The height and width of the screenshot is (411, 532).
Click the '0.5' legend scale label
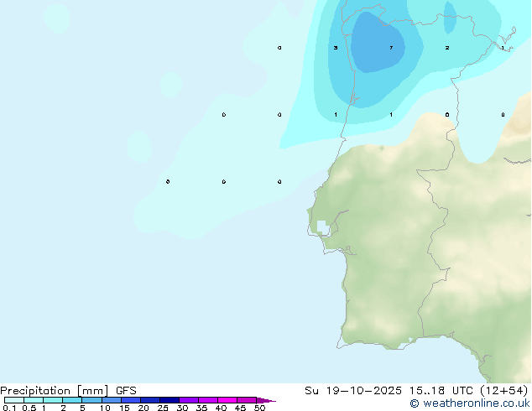click(29, 408)
